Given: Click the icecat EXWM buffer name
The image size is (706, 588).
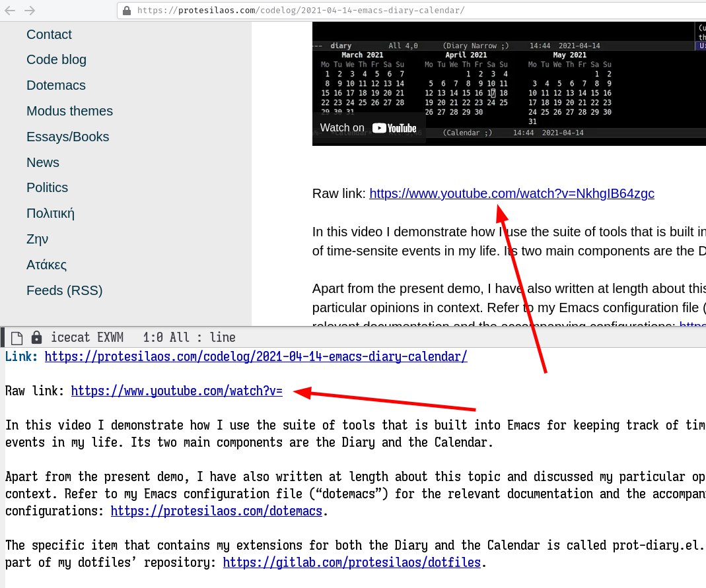Looking at the screenshot, I should (87, 337).
